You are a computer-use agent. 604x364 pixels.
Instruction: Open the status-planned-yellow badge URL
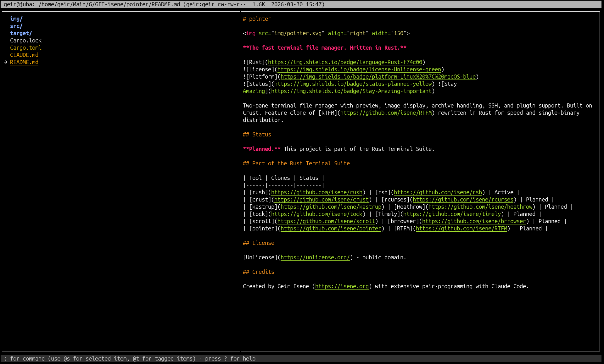353,84
